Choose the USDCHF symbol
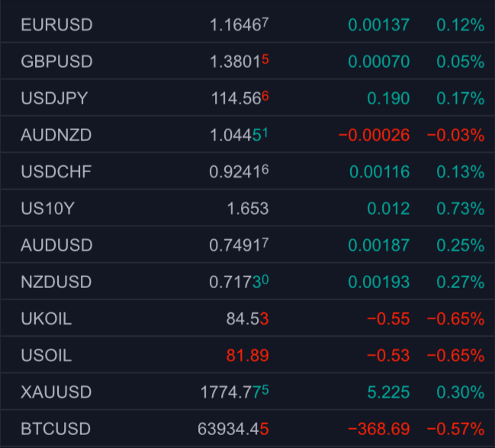 [x=56, y=171]
